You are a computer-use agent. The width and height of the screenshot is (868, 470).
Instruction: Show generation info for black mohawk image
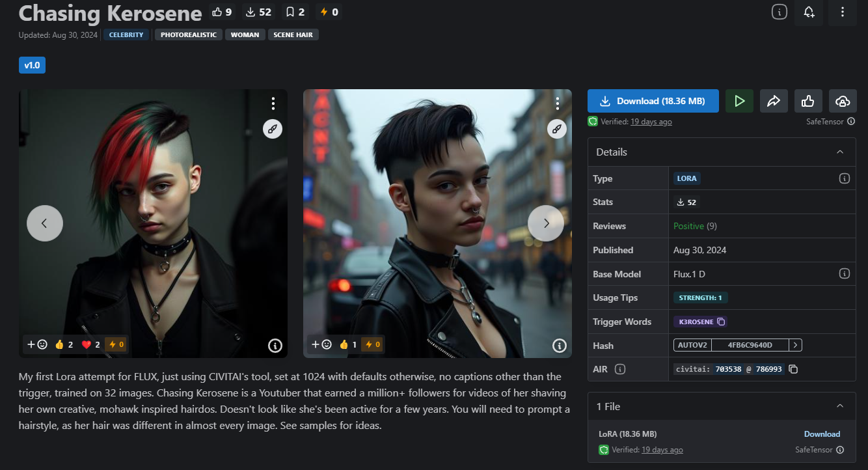pyautogui.click(x=559, y=346)
